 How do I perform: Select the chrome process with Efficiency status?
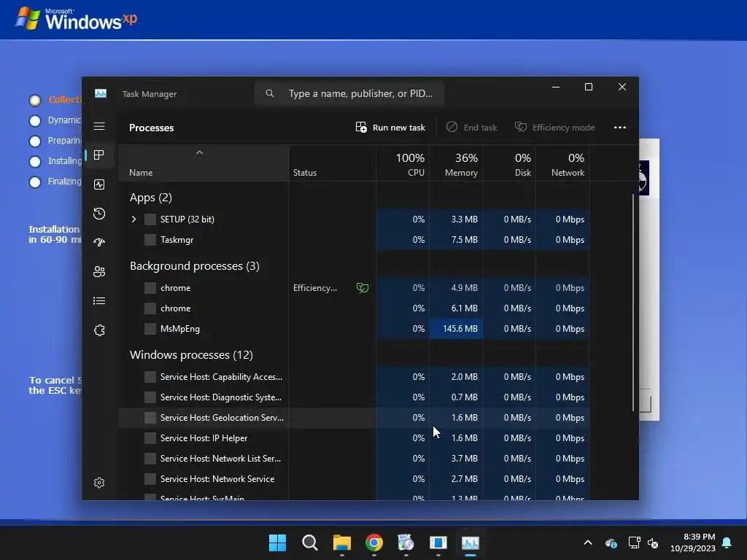pyautogui.click(x=354, y=287)
